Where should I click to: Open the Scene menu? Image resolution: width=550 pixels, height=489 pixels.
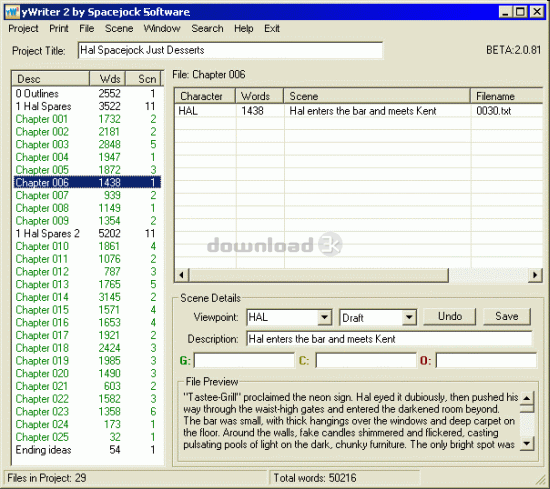tap(119, 28)
